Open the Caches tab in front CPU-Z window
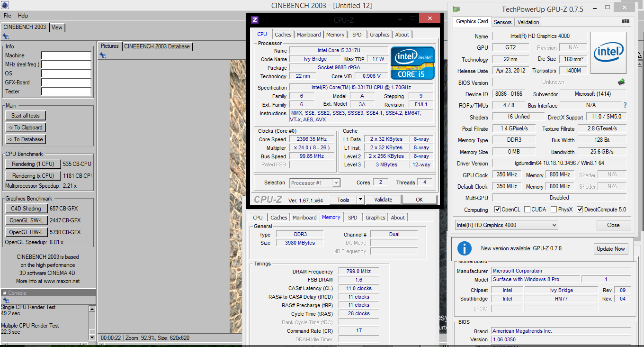 tap(283, 35)
